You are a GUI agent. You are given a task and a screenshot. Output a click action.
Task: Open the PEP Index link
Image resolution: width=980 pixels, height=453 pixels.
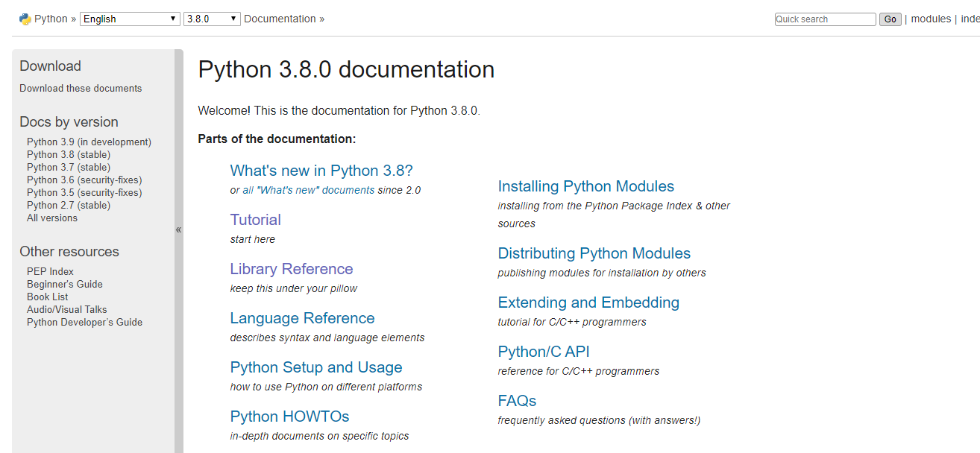(50, 271)
